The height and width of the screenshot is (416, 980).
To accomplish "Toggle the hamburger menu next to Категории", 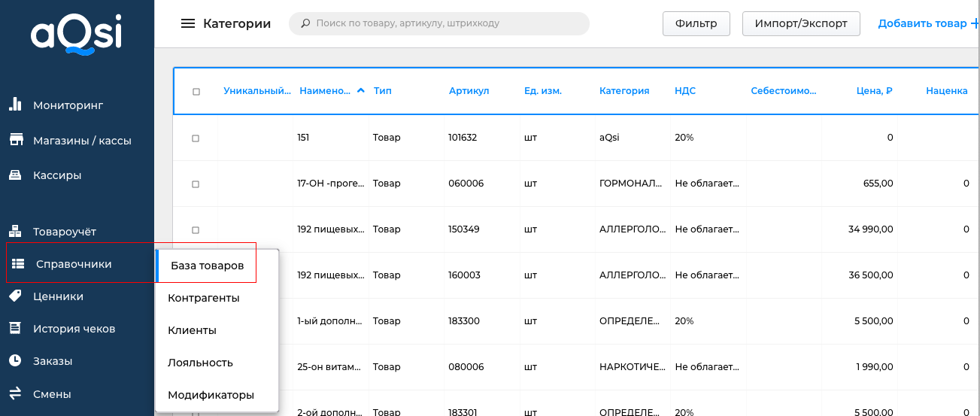I will pos(188,23).
